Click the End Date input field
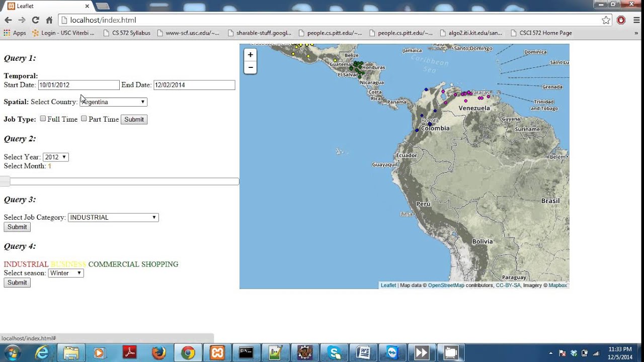The height and width of the screenshot is (362, 644). click(194, 85)
